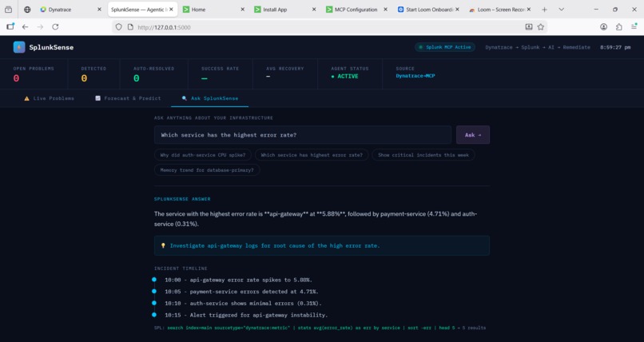
Task: Select 'Why did auth-service CPU spike?' suggestion
Action: [x=203, y=155]
